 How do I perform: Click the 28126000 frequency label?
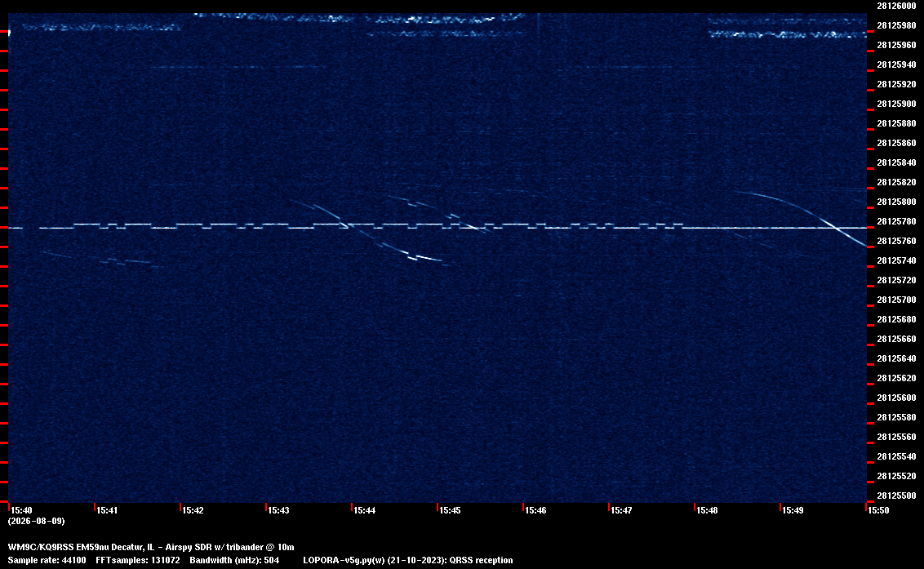(896, 6)
